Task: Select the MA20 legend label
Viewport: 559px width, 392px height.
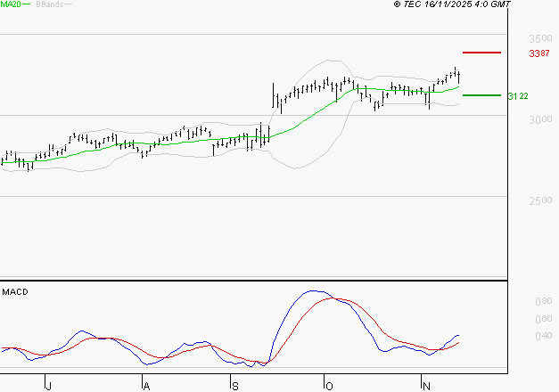Action: point(11,4)
